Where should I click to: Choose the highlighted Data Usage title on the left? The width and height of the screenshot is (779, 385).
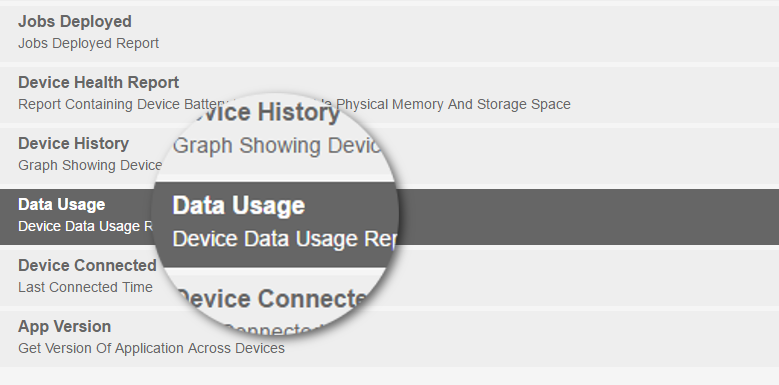(62, 205)
